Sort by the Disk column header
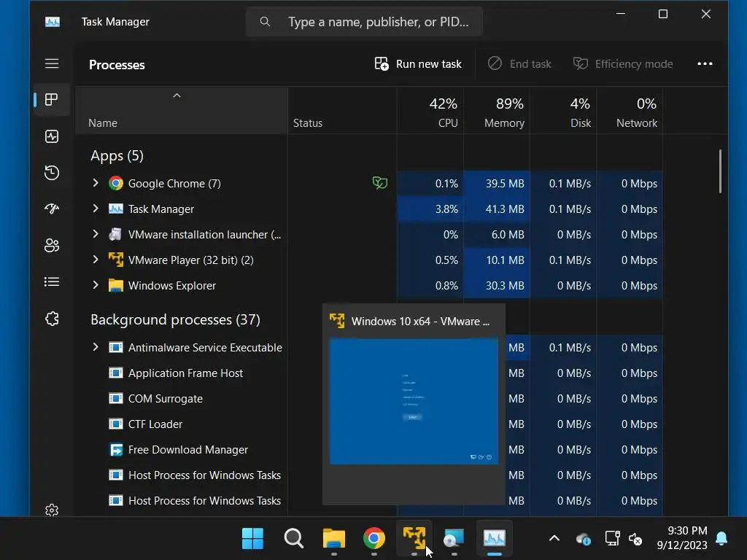 [563, 112]
